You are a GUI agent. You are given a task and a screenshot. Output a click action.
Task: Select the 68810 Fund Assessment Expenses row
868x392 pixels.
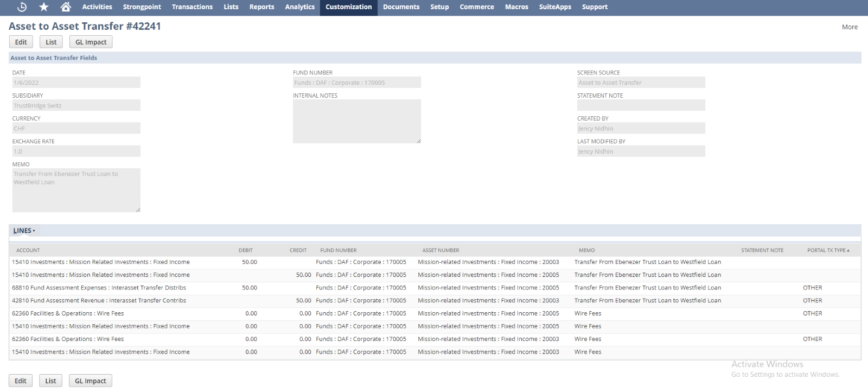[x=99, y=288]
